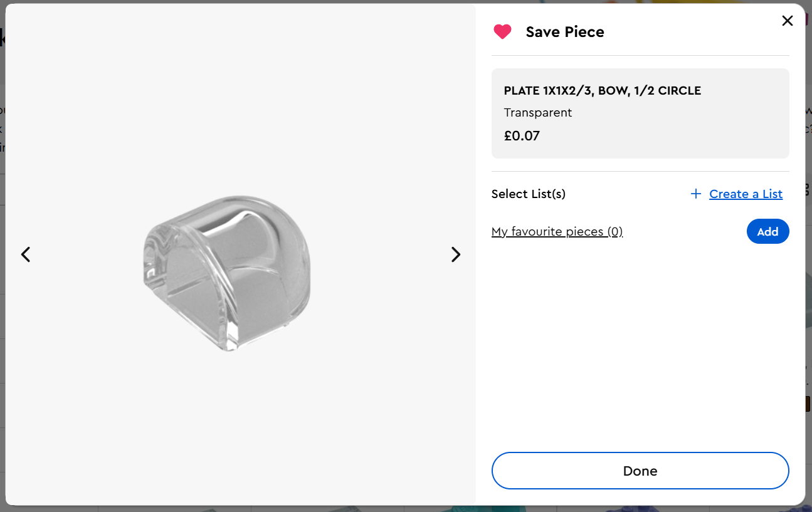Image resolution: width=812 pixels, height=512 pixels.
Task: Click the transparent half-circle plate image
Action: coord(227,273)
